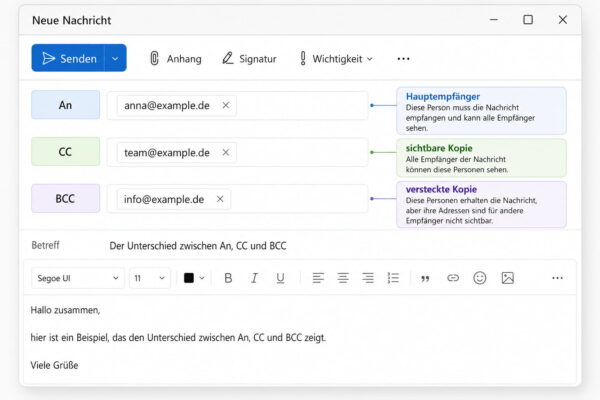Insert a Signatur from the toolbar

(x=249, y=59)
